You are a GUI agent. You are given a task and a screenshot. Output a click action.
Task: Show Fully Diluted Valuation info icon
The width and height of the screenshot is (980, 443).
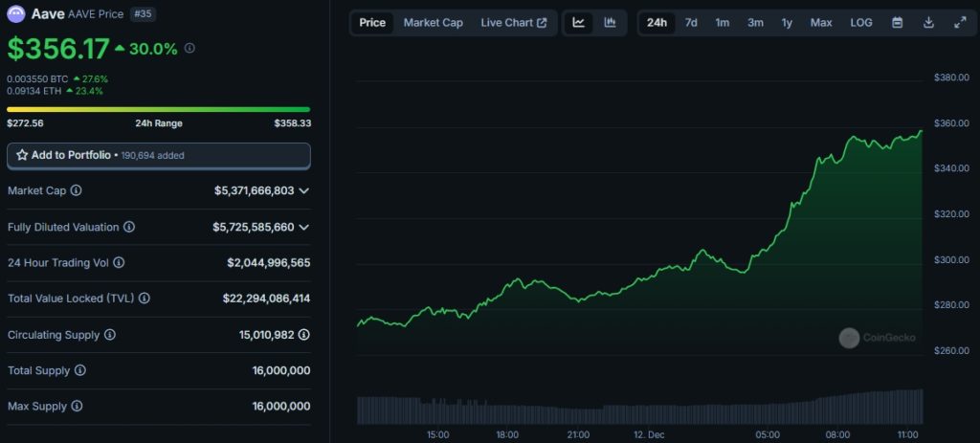click(x=129, y=227)
